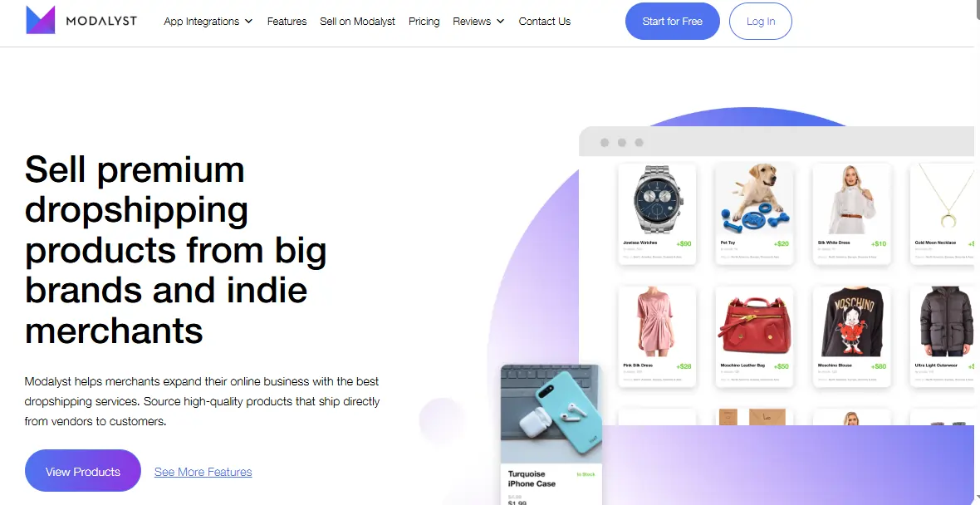Go to Sell on Modalyst page
Screen dimensions: 980x505
(x=357, y=22)
